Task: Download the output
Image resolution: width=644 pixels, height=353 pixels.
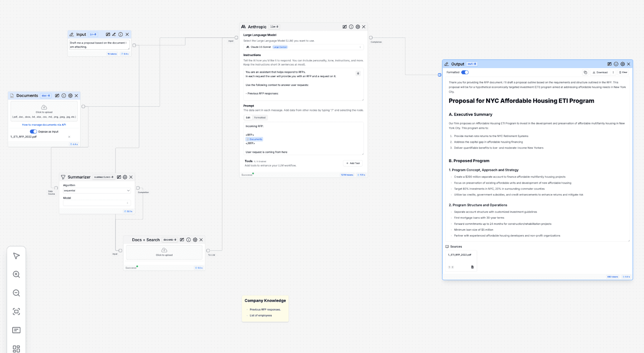Action: coord(600,73)
